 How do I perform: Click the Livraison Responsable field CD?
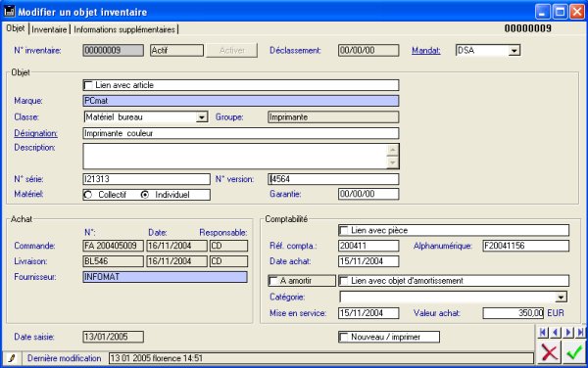click(x=228, y=261)
